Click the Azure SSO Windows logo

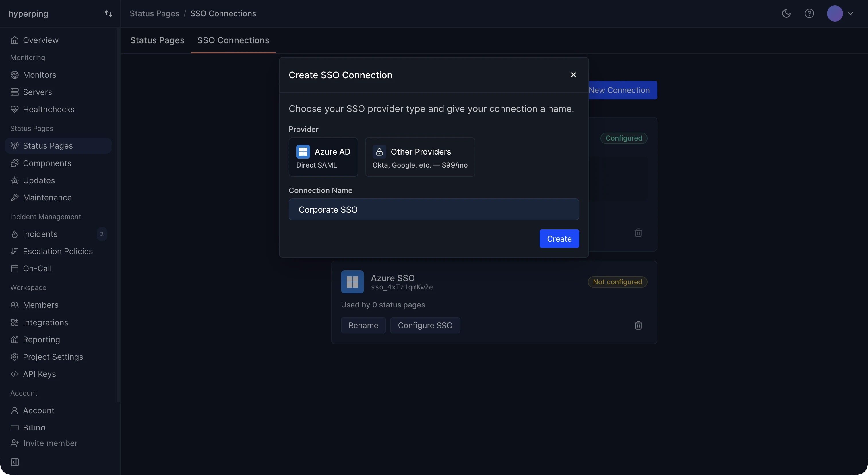352,282
